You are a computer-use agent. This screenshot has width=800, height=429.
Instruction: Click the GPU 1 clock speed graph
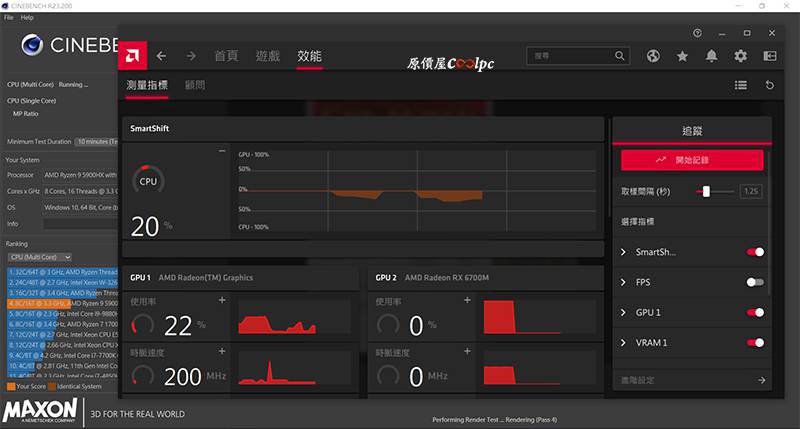tap(294, 368)
